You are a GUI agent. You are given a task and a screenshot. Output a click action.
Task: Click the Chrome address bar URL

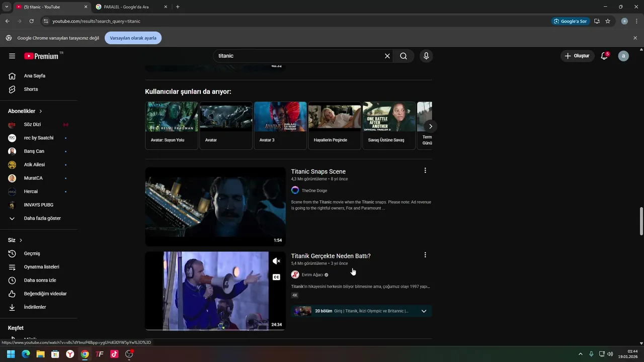tap(97, 21)
